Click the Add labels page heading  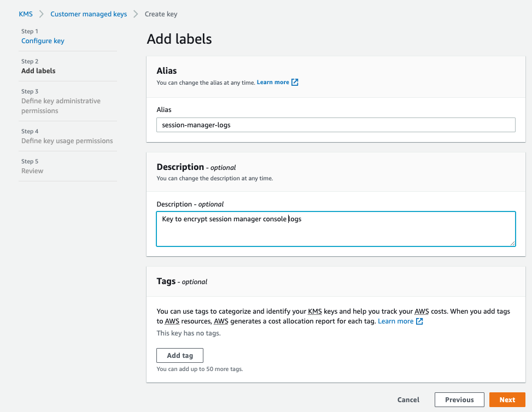pos(180,39)
